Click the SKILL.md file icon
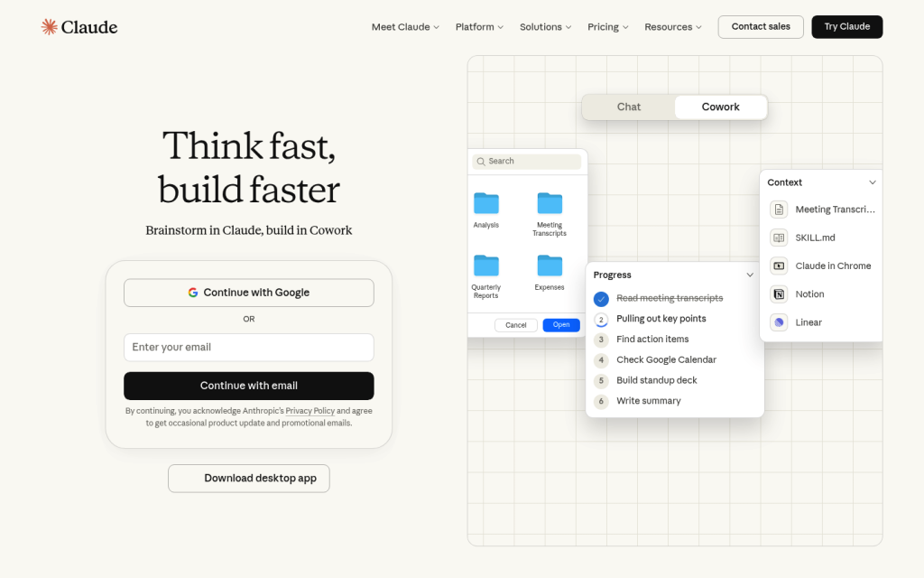Viewport: 924px width, 578px height. (x=779, y=238)
